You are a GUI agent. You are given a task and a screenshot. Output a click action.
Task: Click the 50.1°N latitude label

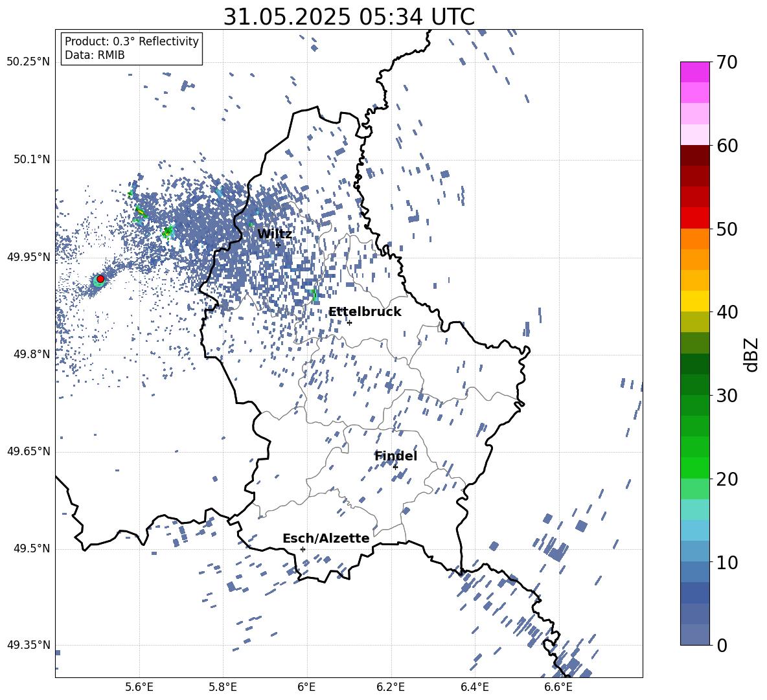(x=31, y=159)
